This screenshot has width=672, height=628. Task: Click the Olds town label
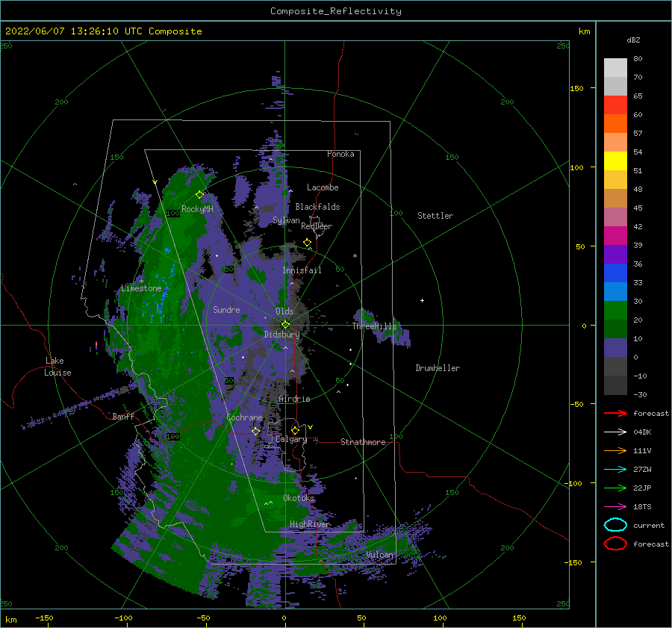tap(284, 311)
